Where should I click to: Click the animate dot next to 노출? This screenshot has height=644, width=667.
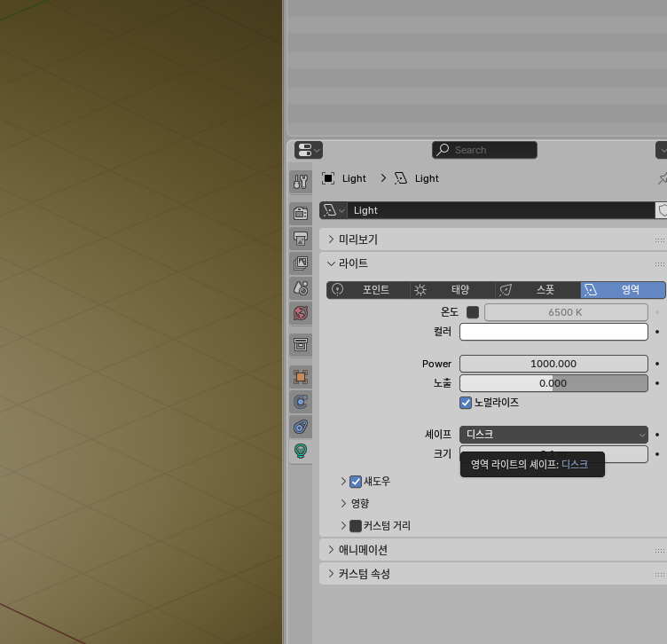click(657, 383)
